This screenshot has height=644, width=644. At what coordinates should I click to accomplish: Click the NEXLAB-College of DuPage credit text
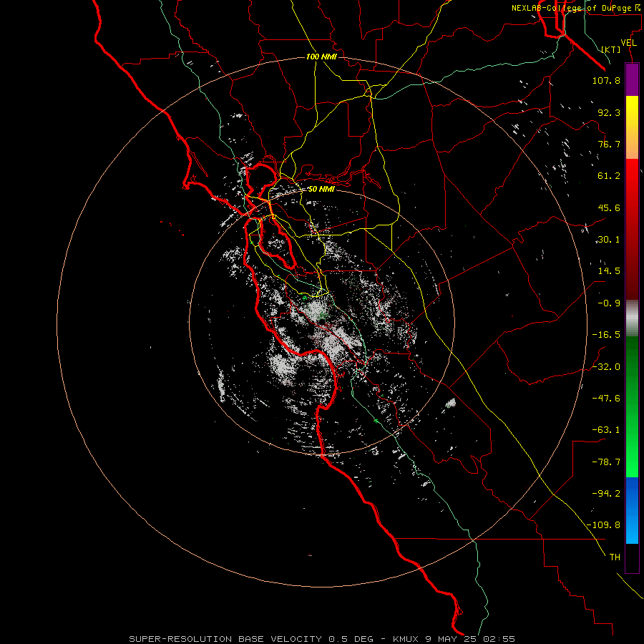577,8
